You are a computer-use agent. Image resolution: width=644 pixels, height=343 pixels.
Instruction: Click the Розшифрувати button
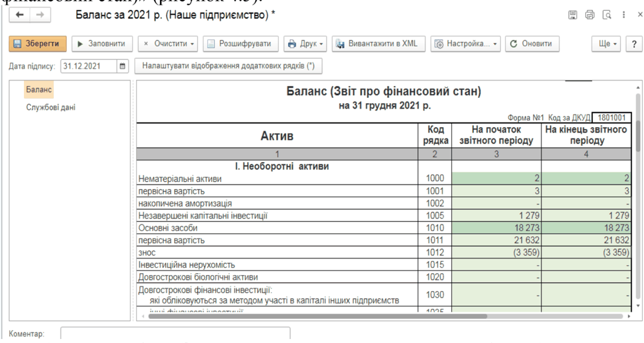point(241,44)
